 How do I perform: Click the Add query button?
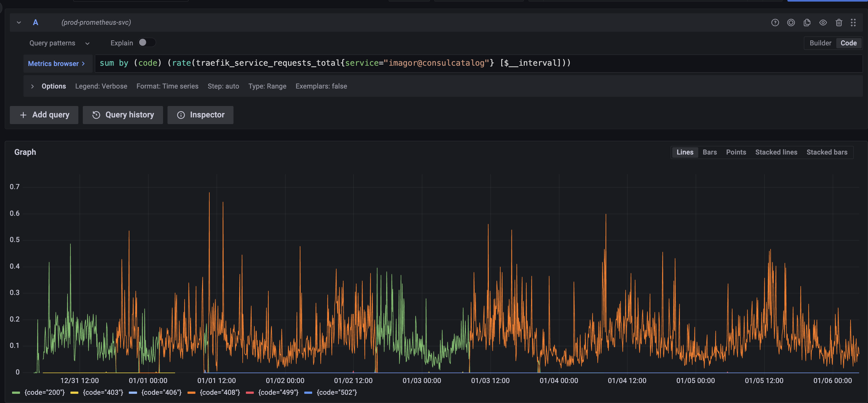point(44,115)
